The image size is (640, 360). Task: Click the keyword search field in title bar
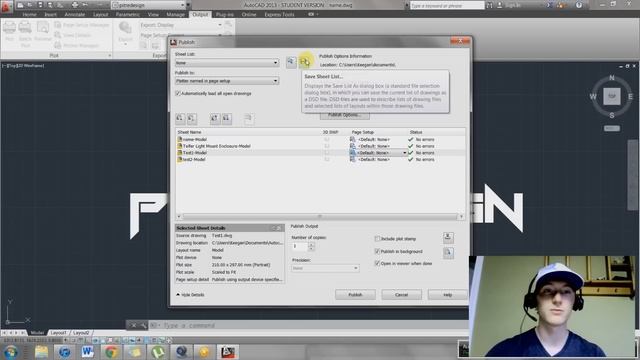[447, 5]
